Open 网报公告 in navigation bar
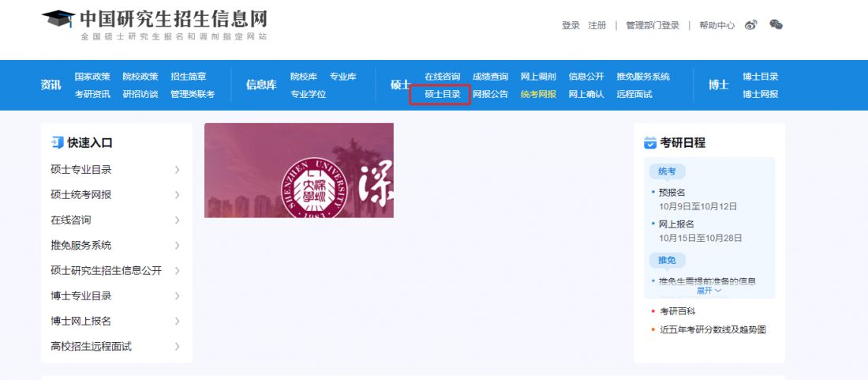 point(491,94)
